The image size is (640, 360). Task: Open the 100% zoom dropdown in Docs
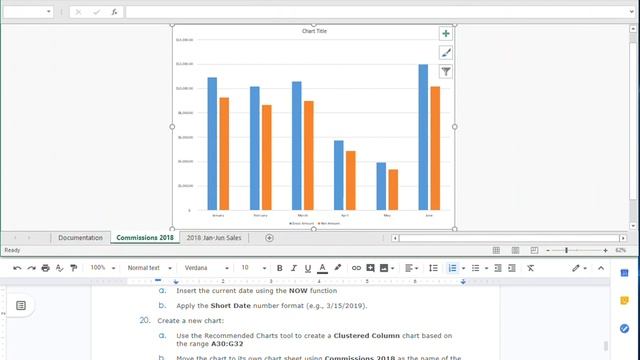pyautogui.click(x=103, y=268)
